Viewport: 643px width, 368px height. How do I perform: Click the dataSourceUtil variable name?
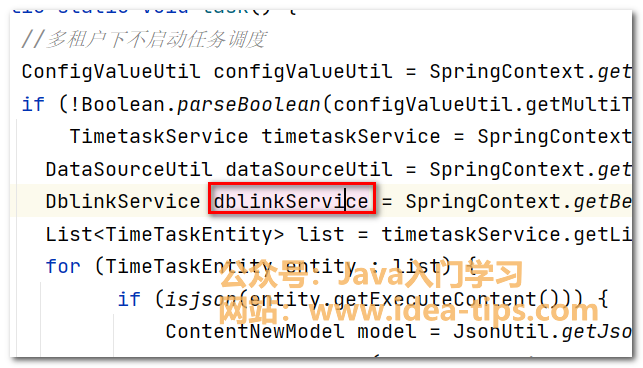[x=309, y=169]
